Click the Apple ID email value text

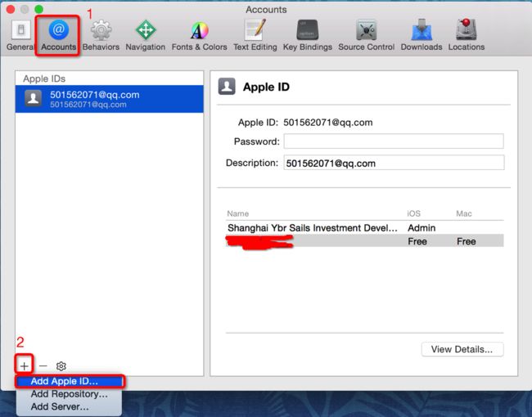327,123
